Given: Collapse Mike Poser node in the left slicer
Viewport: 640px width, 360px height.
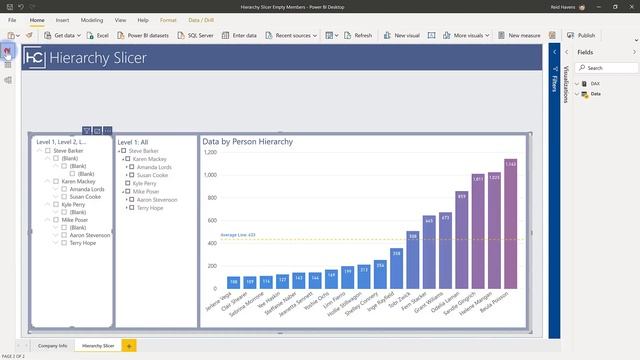Looking at the screenshot, I should [x=47, y=220].
